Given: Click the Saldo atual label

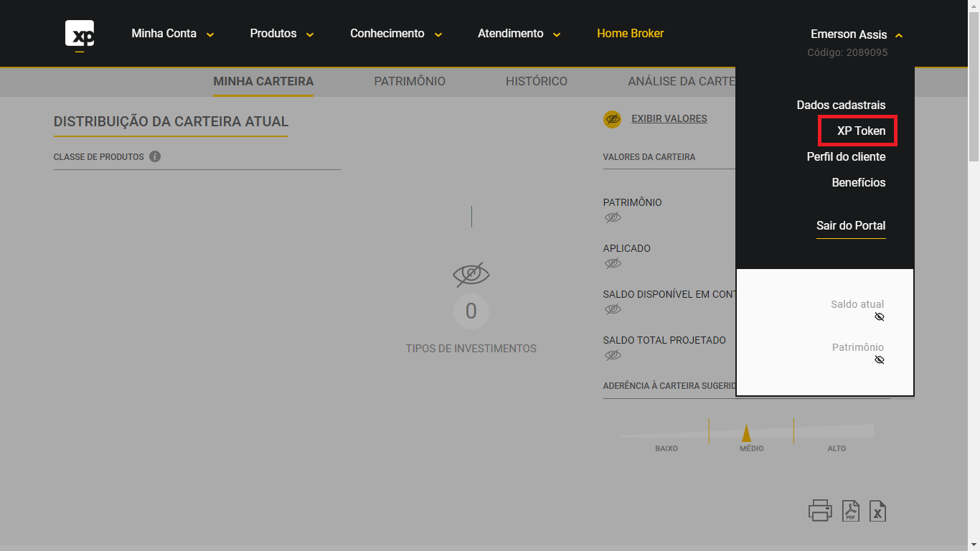Looking at the screenshot, I should (x=857, y=304).
